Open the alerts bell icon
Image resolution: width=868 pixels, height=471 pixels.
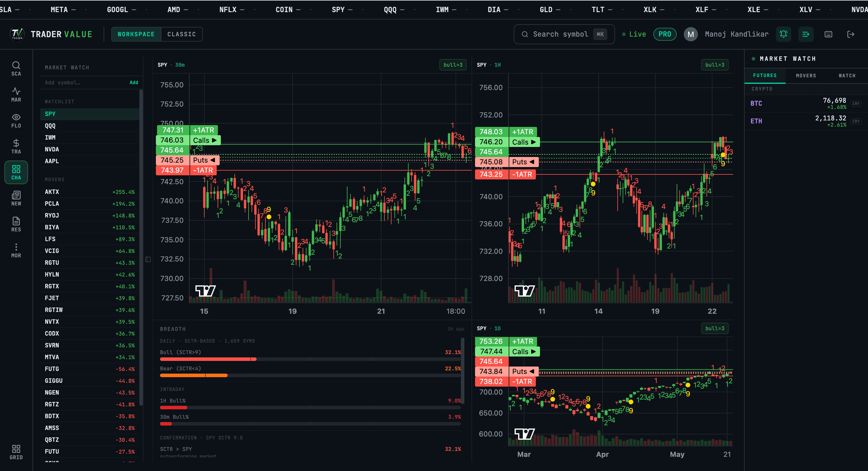tap(783, 34)
